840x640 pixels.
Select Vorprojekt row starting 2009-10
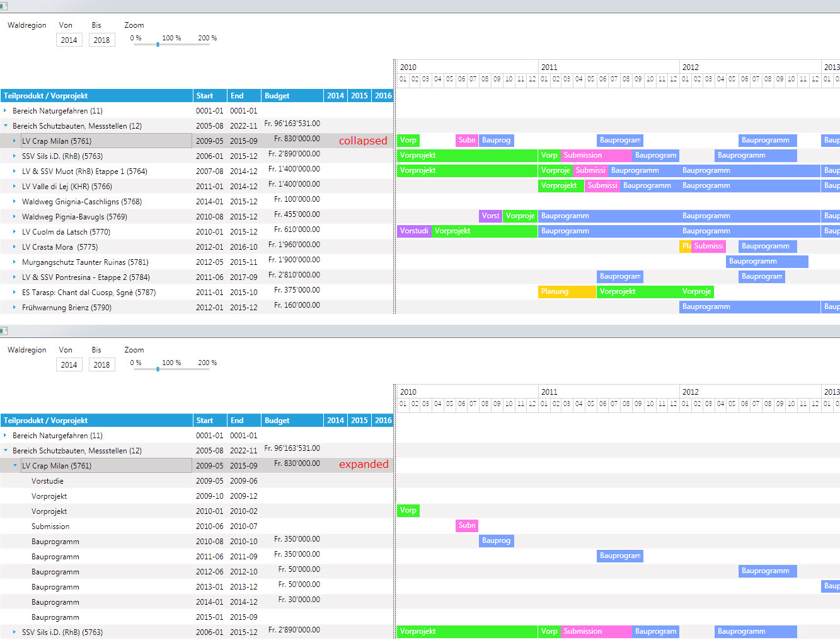click(197, 496)
